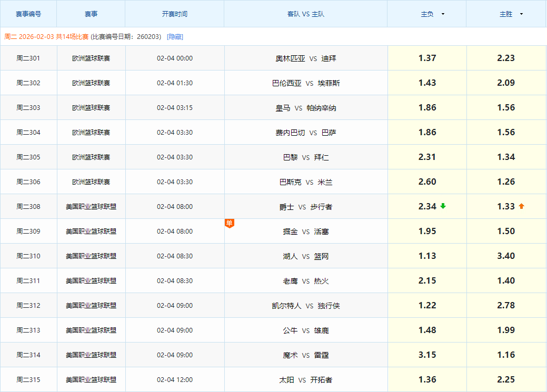Screen dimensions: 547x392
Task: Click teams 费内巴切 VS 巴萨
Action: point(306,133)
